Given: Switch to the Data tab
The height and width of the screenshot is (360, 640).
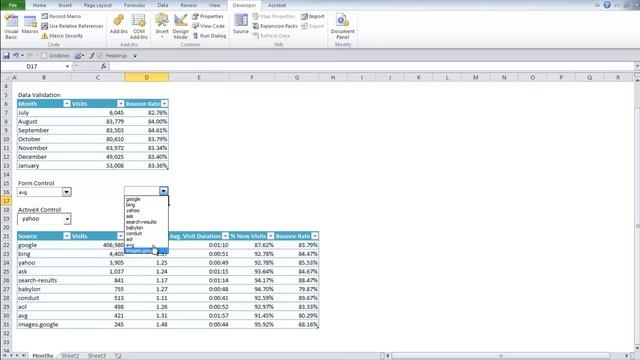Looking at the screenshot, I should tap(162, 5).
